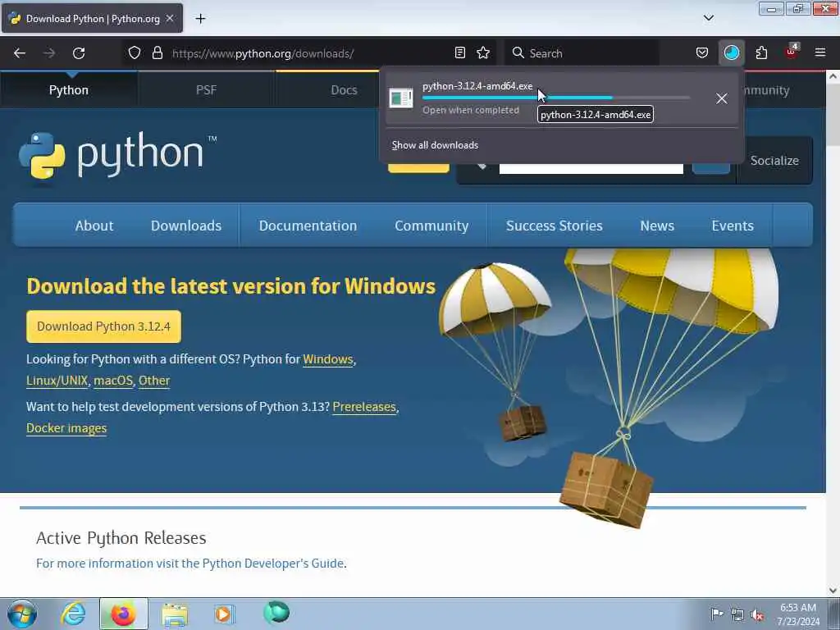
Task: Open the Save to Pocket icon
Action: tap(702, 53)
